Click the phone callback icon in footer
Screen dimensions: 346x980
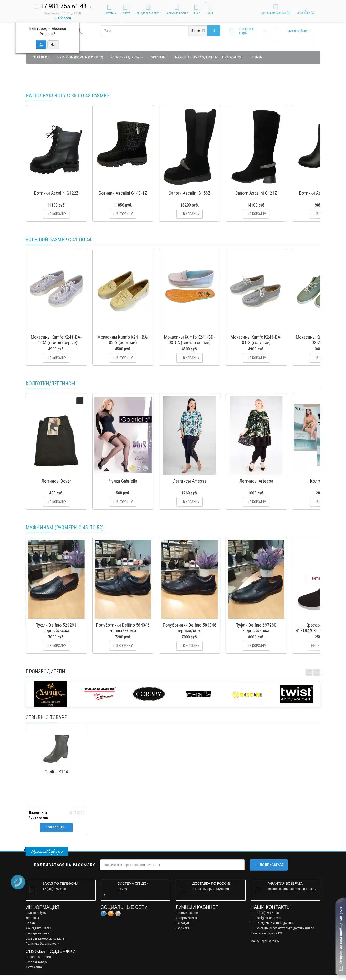tap(17, 882)
